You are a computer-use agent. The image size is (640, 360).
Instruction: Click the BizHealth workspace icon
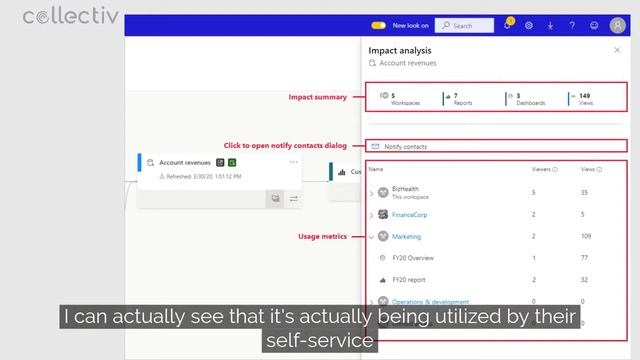point(383,192)
